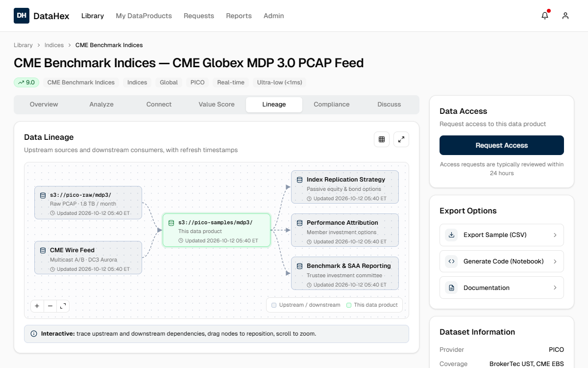This screenshot has height=368, width=588.
Task: Click database icon on Performance Attribution node
Action: pyautogui.click(x=299, y=223)
